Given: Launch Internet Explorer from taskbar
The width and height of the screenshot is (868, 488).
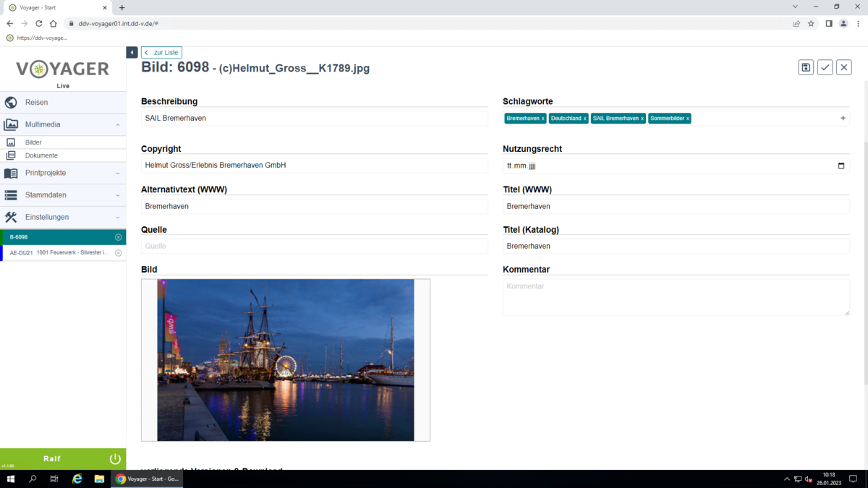Looking at the screenshot, I should [x=77, y=479].
